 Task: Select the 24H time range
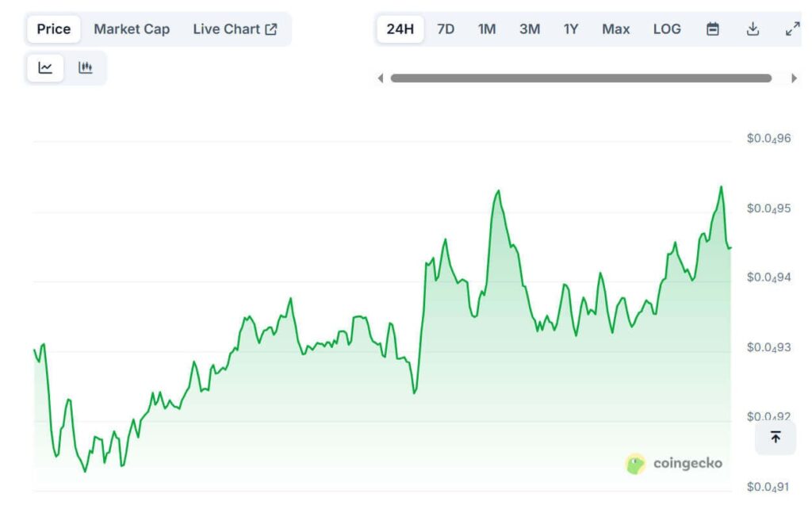point(400,29)
